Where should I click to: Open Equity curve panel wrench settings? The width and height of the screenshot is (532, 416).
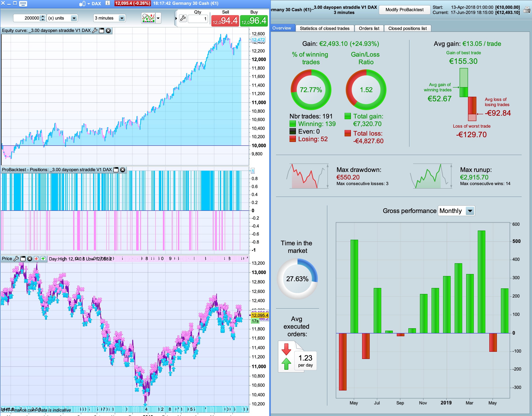click(95, 31)
